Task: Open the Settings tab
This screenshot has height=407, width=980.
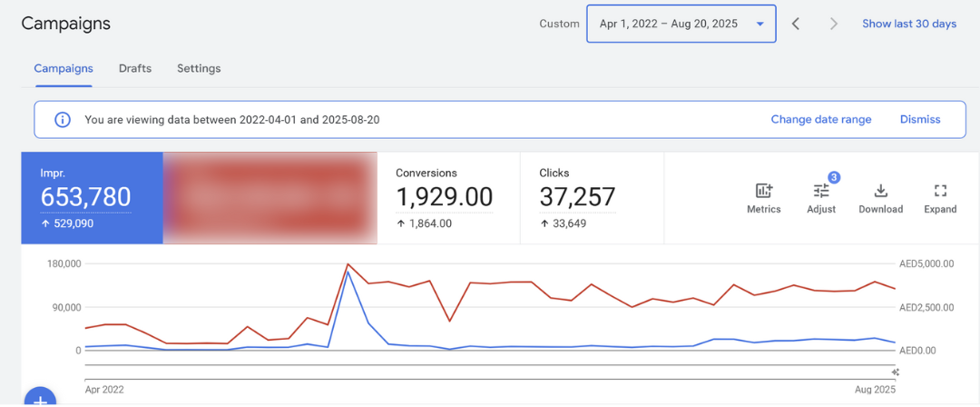Action: pyautogui.click(x=199, y=68)
